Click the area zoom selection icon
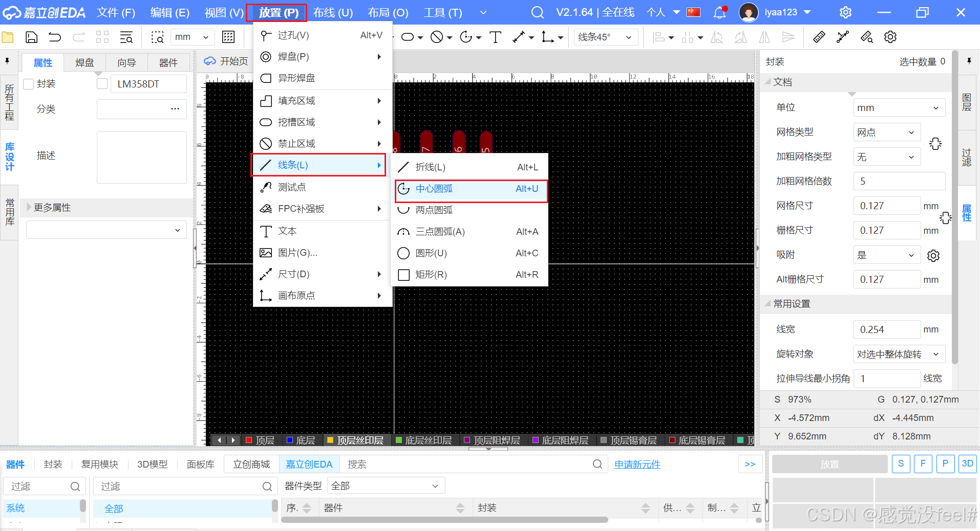 coord(157,37)
